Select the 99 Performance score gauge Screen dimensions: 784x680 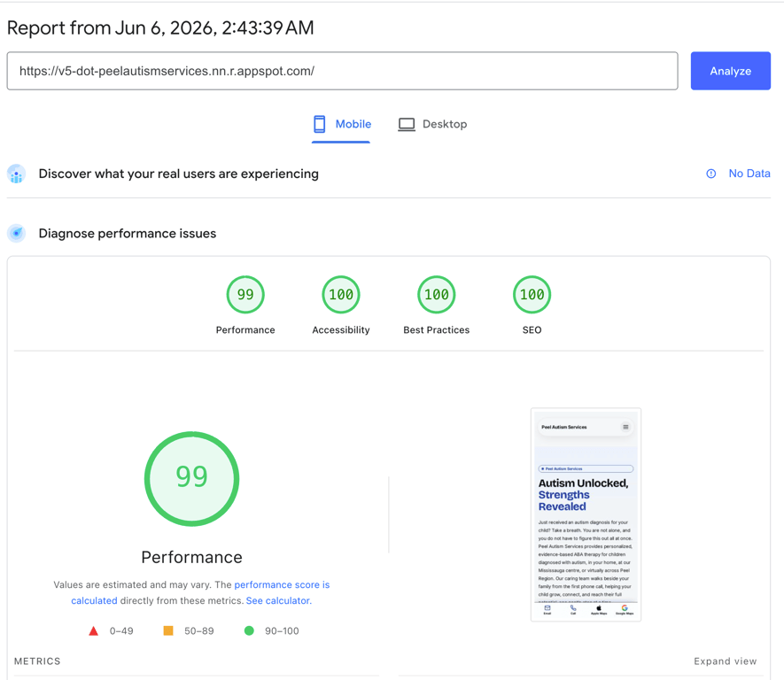(x=245, y=295)
